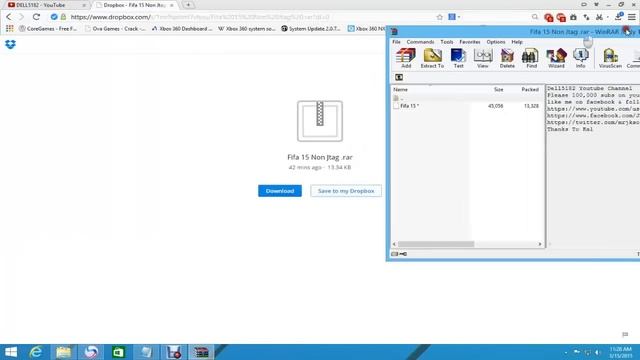This screenshot has width=640, height=360.
Task: Open WinRAR Help menu
Action: (517, 42)
